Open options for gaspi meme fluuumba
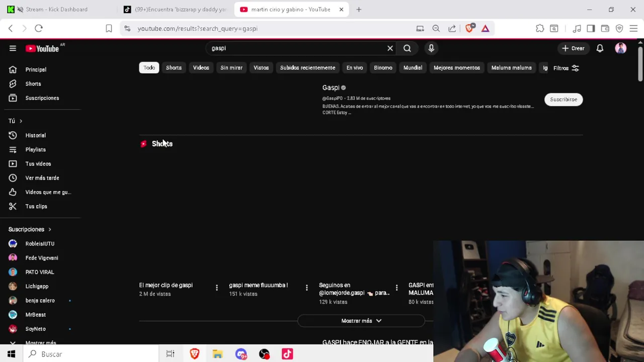Image resolution: width=644 pixels, height=362 pixels. coord(306,288)
